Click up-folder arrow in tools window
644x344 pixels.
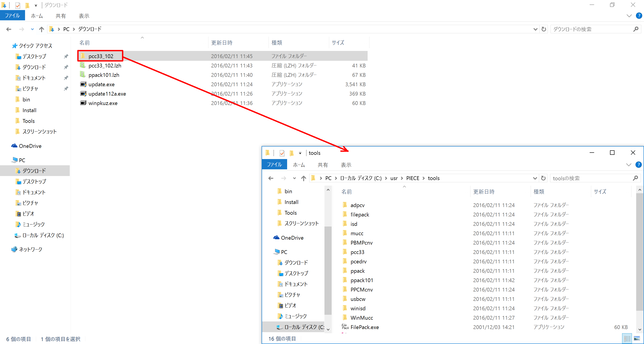(303, 178)
